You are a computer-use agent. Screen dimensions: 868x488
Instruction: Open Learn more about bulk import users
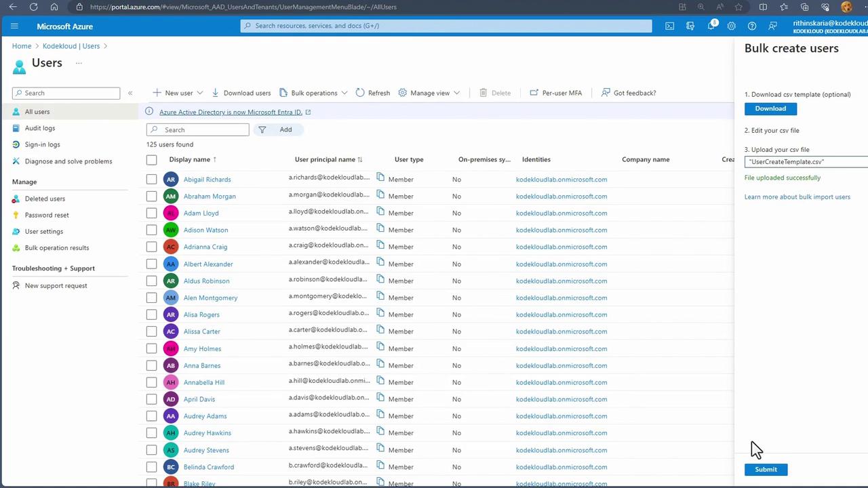(797, 197)
